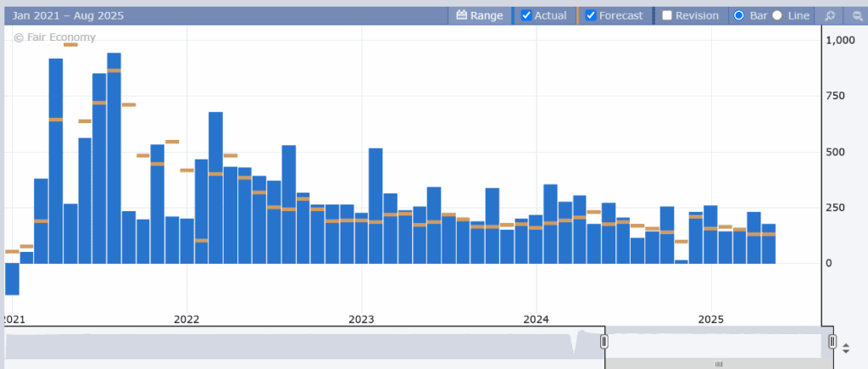The image size is (868, 369).
Task: Click the bottom scrollbar grip of navigator
Action: pos(719,364)
